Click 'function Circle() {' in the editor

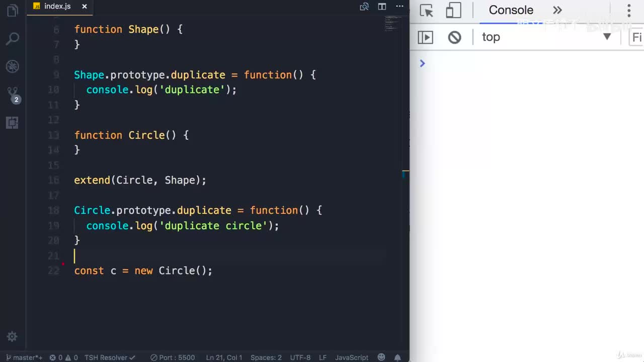coord(131,135)
